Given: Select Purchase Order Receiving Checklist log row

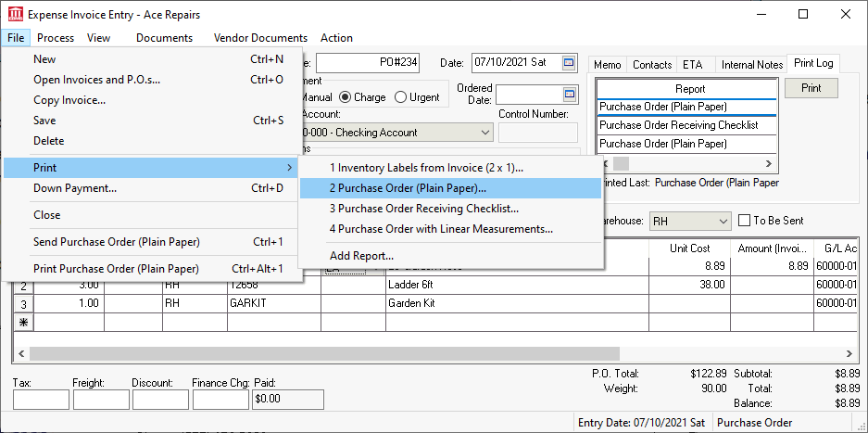Looking at the screenshot, I should 686,125.
